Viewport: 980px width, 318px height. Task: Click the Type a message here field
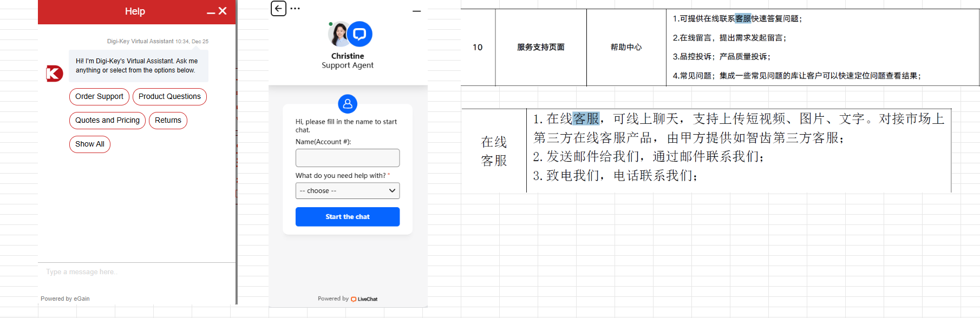[x=135, y=272]
